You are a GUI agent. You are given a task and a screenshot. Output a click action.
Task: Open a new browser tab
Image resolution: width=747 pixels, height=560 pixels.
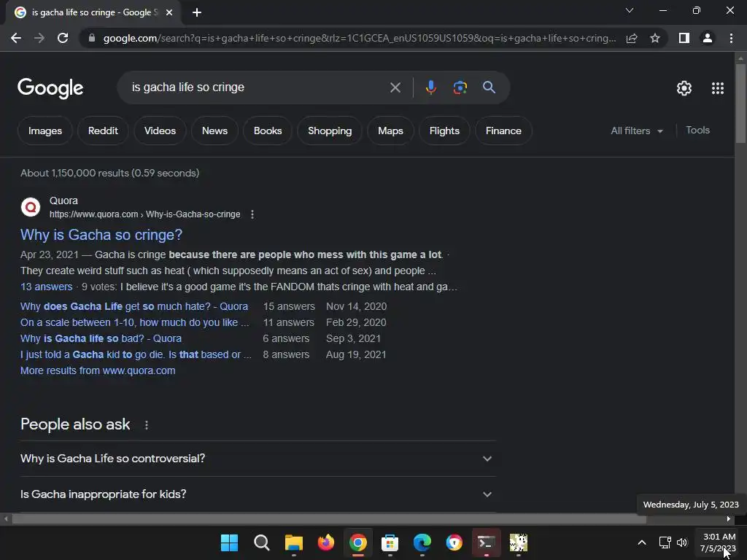[197, 12]
